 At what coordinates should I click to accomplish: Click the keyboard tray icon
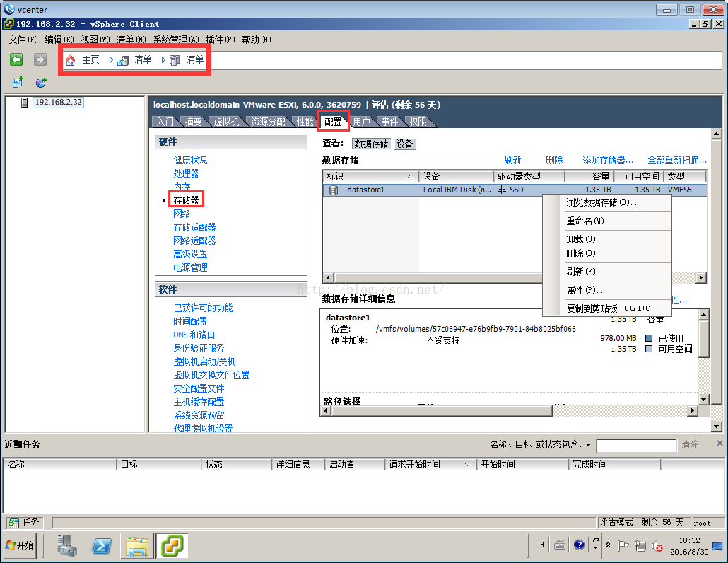(560, 545)
